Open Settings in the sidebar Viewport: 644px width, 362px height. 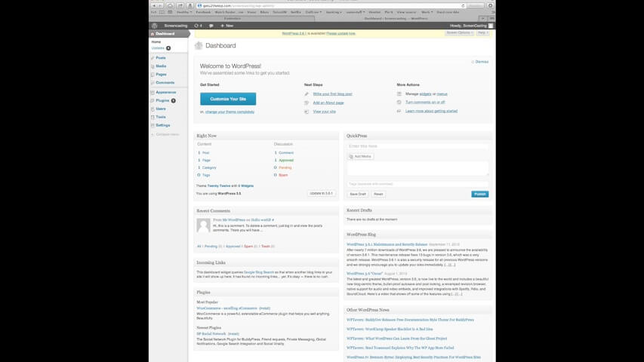coord(162,125)
